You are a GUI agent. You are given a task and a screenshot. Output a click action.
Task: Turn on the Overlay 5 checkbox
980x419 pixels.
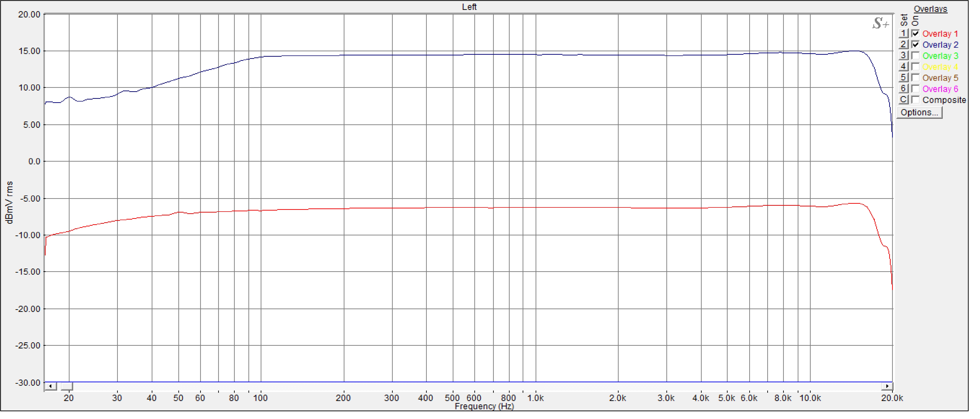(x=915, y=78)
